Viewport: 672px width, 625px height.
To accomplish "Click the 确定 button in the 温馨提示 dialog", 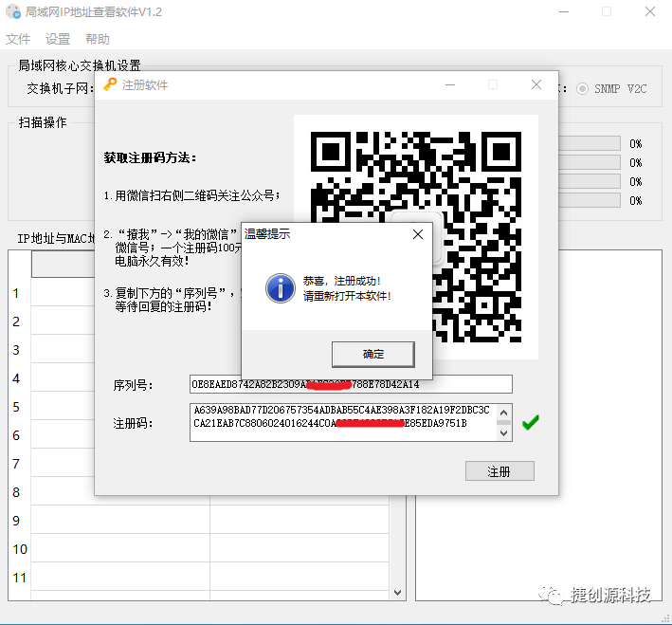I will click(372, 355).
